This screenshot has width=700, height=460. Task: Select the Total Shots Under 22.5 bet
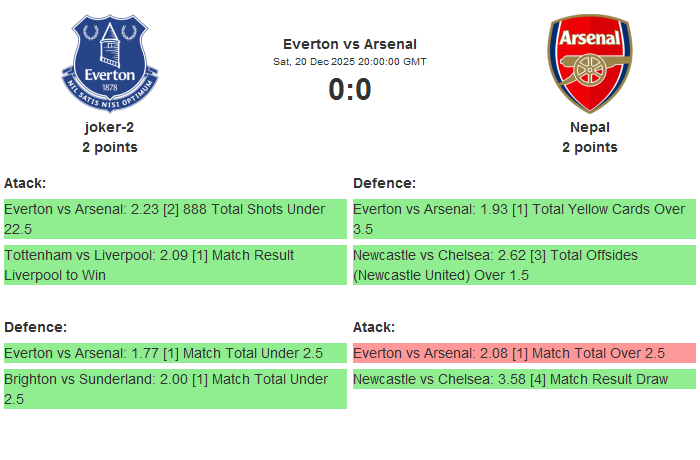pyautogui.click(x=175, y=219)
